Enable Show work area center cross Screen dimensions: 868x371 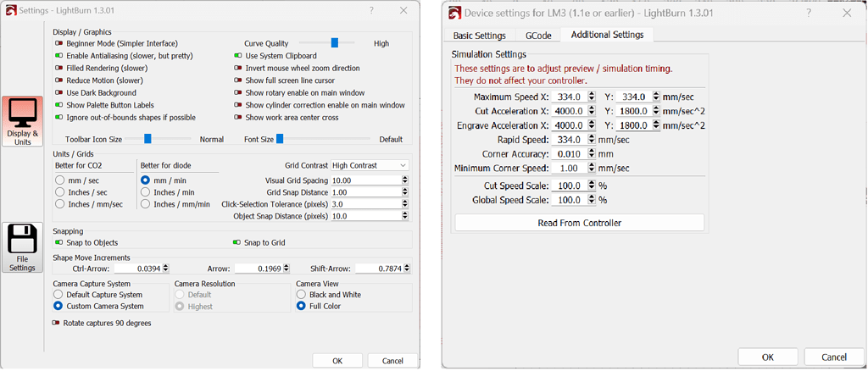click(238, 117)
